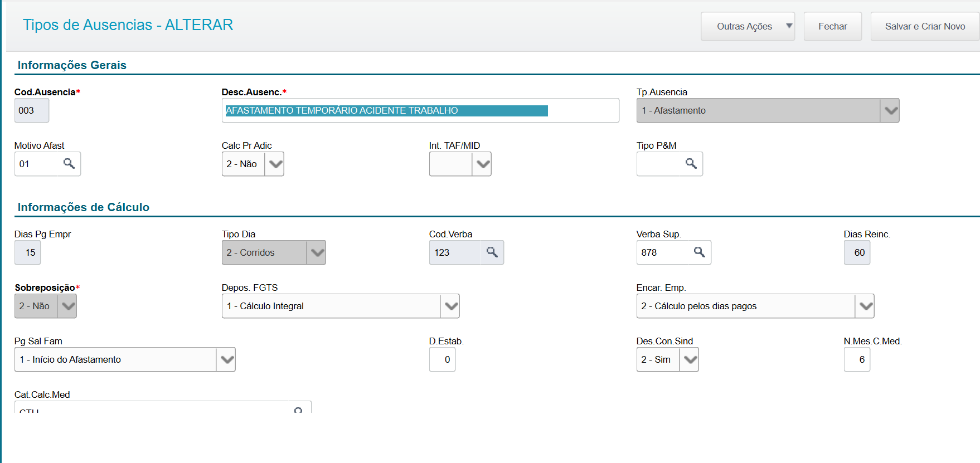Expand the Tp.Ausencia dropdown

[890, 111]
